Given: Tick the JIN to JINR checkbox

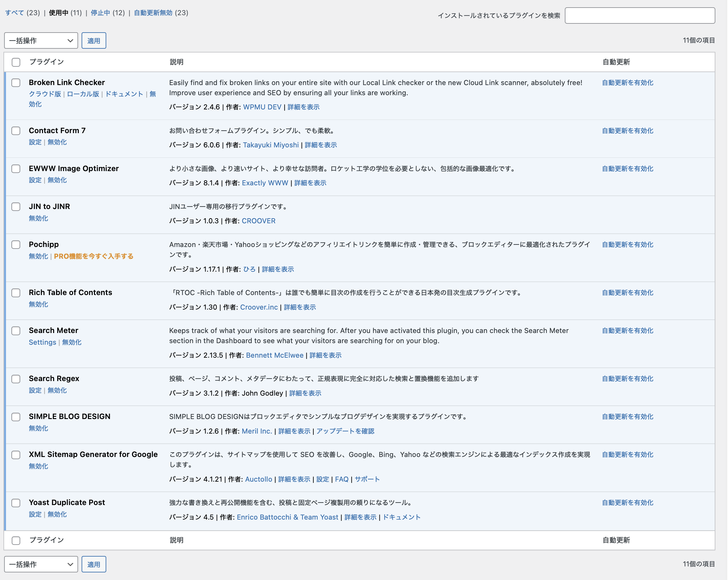Looking at the screenshot, I should (16, 207).
